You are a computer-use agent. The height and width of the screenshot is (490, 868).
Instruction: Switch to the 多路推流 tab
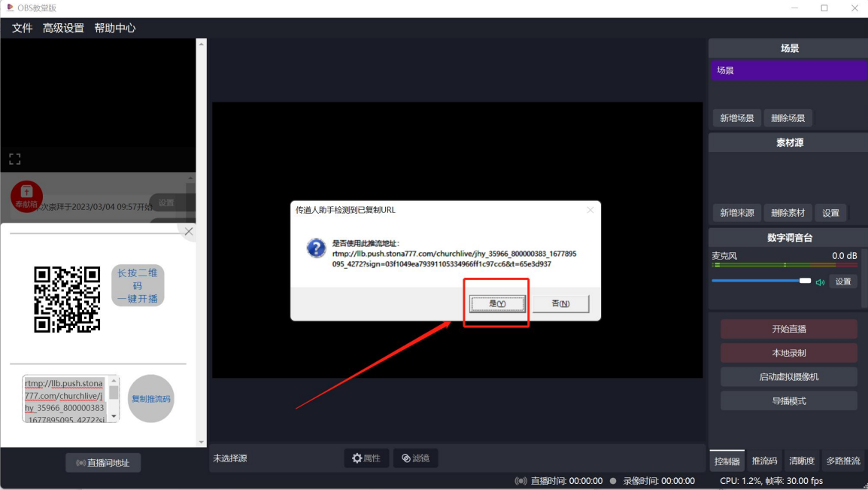click(x=842, y=461)
